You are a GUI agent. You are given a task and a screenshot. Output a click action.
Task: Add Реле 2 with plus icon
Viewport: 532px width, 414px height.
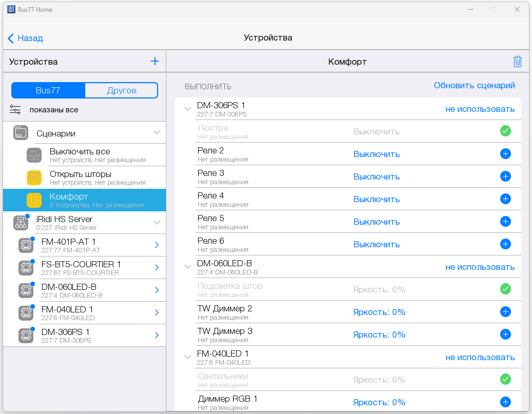point(505,154)
